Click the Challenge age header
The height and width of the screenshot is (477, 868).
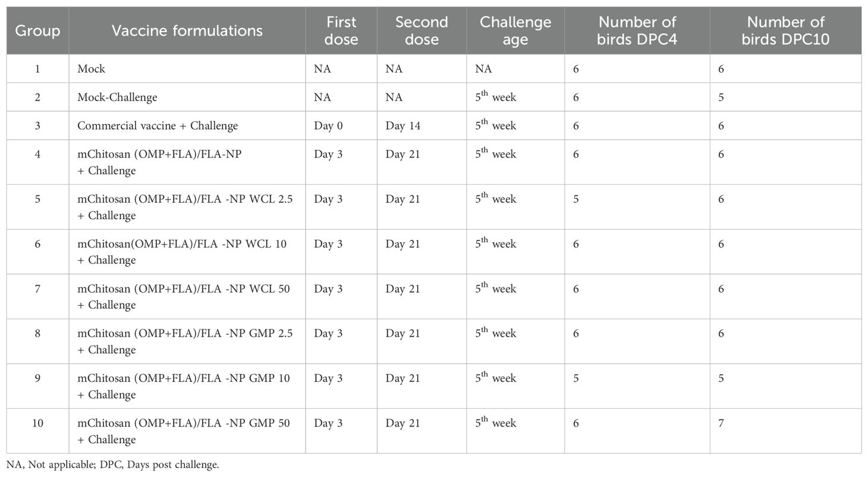point(515,31)
